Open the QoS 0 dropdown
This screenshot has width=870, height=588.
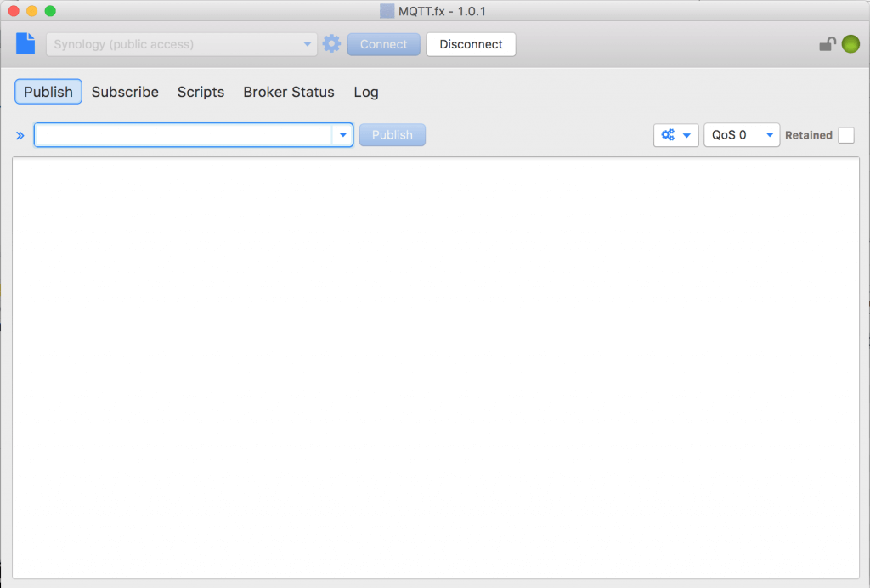point(742,135)
